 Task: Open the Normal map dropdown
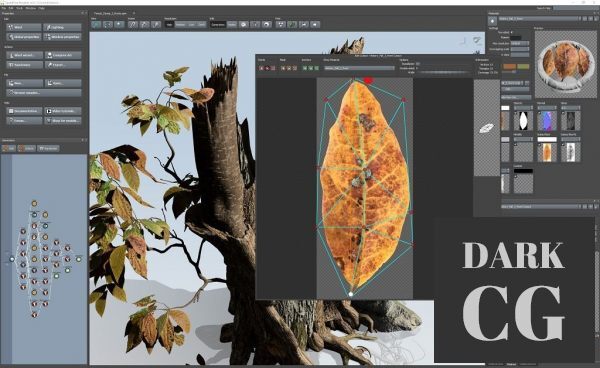[547, 108]
